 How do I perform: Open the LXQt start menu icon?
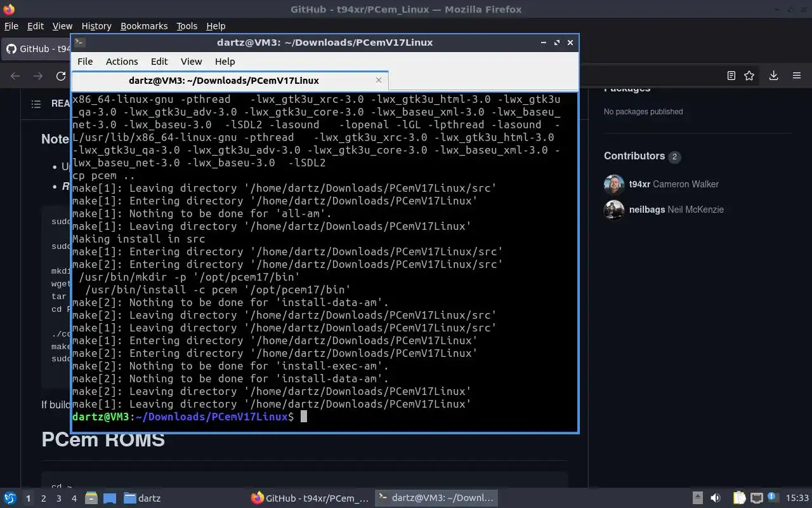tap(10, 498)
